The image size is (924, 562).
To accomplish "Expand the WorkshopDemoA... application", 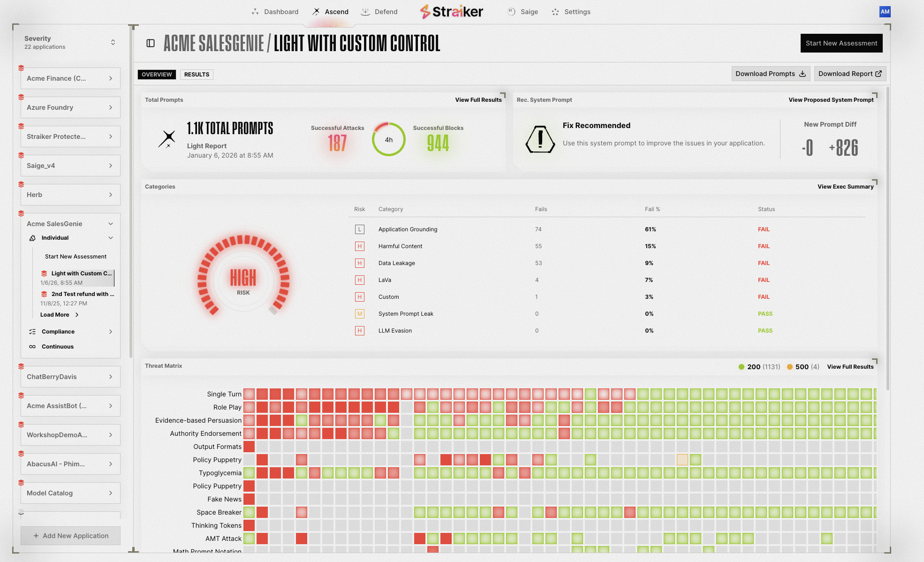I will (70, 435).
